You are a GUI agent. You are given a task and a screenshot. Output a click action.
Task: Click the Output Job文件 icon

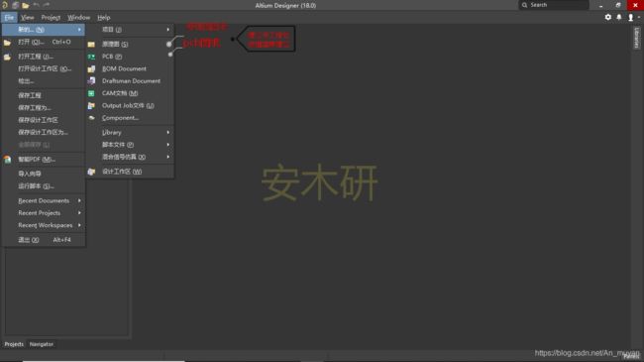coord(91,106)
